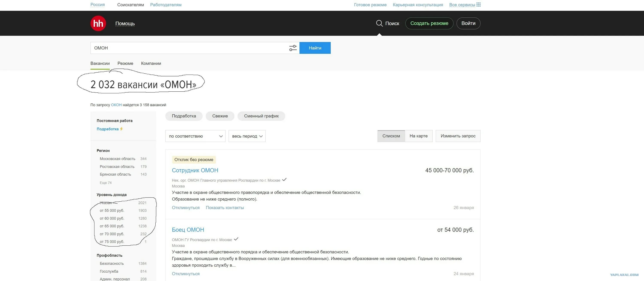Click verified checkmark next to Нек. орг. ОМОН
Screen dimensions: 644x281
(284, 180)
